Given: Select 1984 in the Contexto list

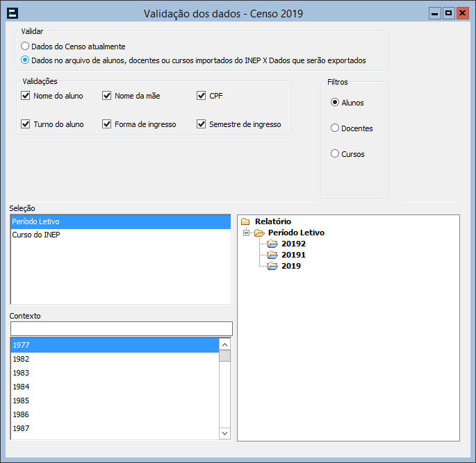Looking at the screenshot, I should click(115, 387).
